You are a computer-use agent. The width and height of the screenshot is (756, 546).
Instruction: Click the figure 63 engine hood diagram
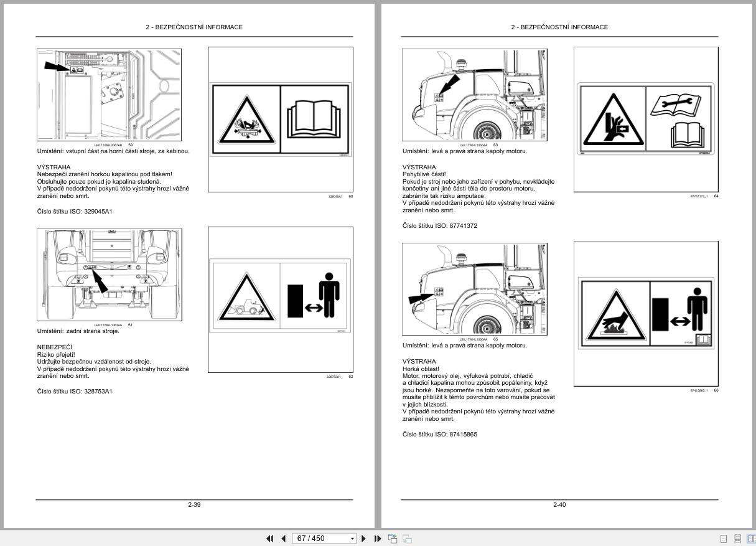click(475, 95)
